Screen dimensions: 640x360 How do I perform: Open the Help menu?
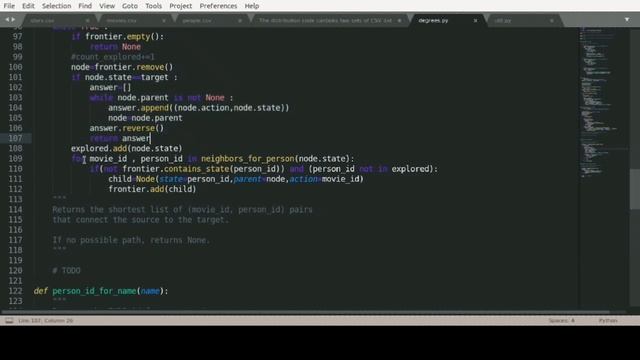[x=251, y=6]
